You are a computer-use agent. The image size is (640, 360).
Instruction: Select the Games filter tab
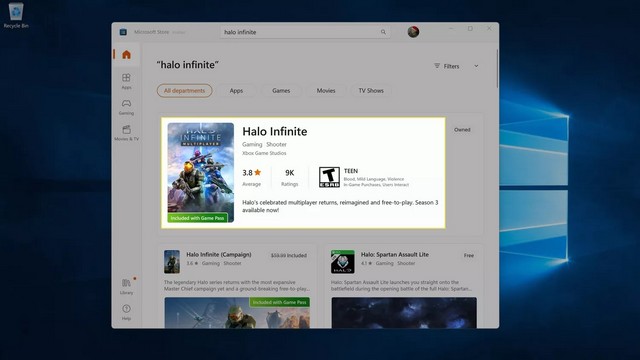281,91
